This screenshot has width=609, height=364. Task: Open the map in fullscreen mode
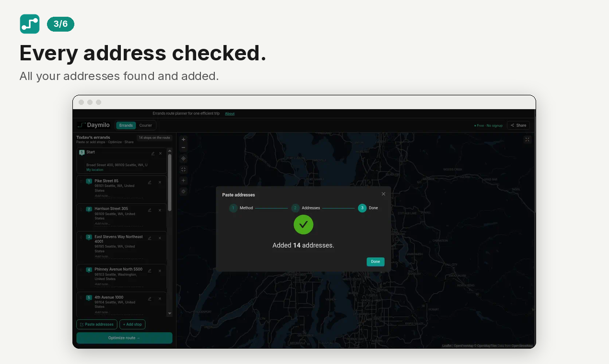pyautogui.click(x=527, y=139)
